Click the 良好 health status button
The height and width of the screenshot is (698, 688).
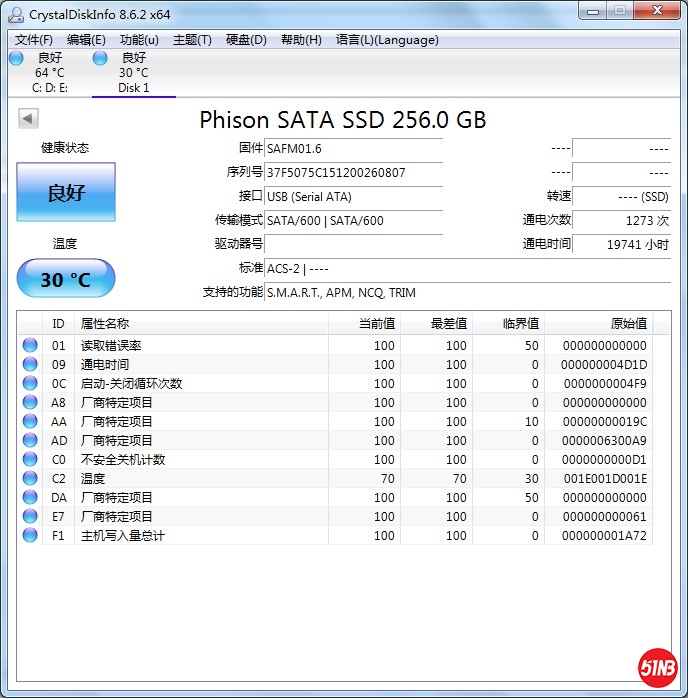click(x=66, y=193)
